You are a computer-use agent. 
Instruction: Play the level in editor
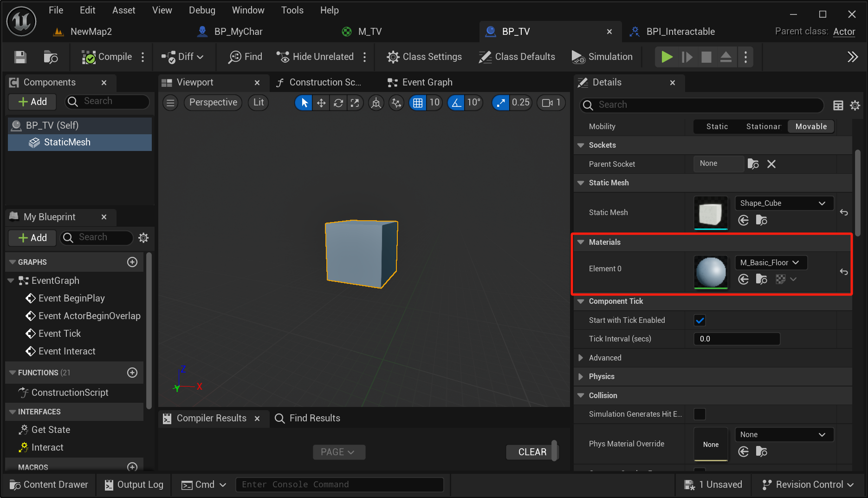667,57
